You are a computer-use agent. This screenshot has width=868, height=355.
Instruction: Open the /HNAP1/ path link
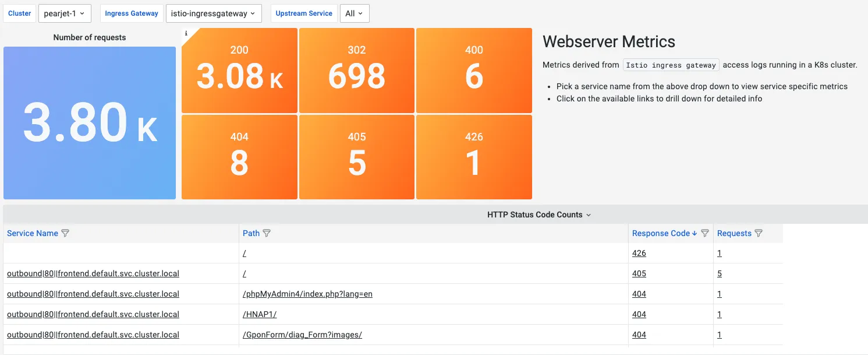(260, 314)
